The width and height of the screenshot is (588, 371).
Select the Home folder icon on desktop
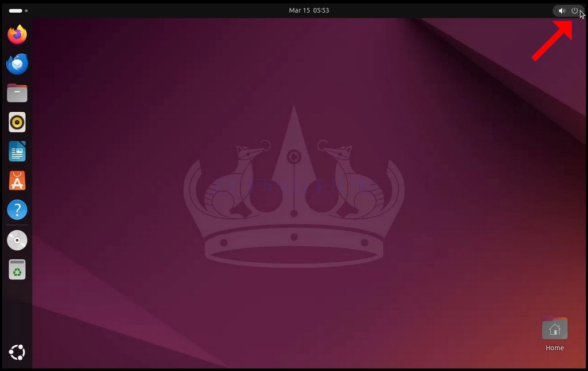(x=555, y=328)
